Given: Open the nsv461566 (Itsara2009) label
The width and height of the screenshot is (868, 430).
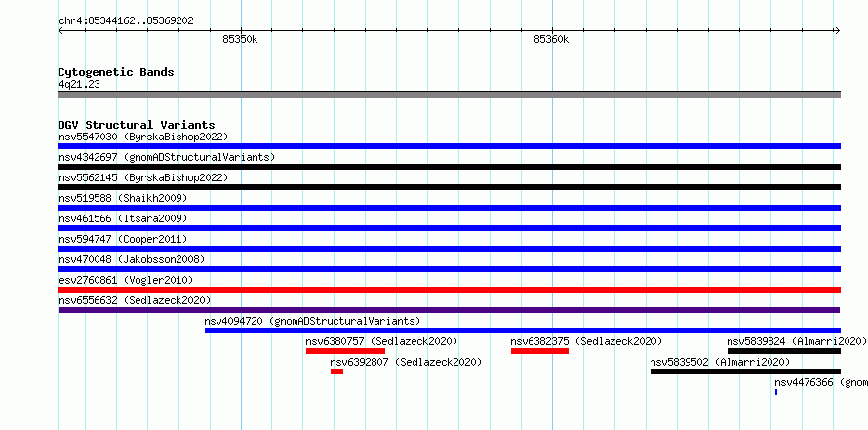Looking at the screenshot, I should coord(123,218).
